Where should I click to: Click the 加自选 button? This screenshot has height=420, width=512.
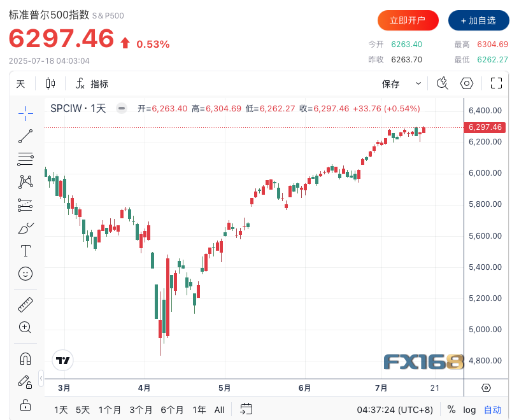(x=478, y=20)
